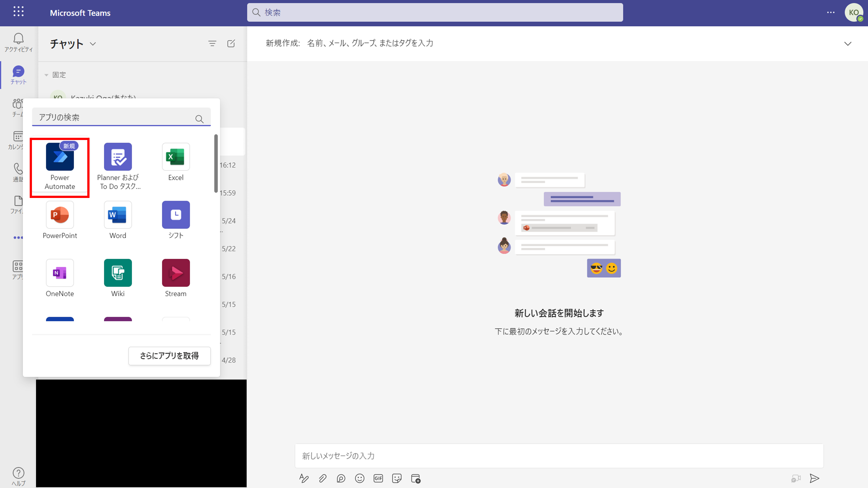Screen dimensions: 868x488
Task: Select the chat dated 4/28
Action: pyautogui.click(x=232, y=360)
